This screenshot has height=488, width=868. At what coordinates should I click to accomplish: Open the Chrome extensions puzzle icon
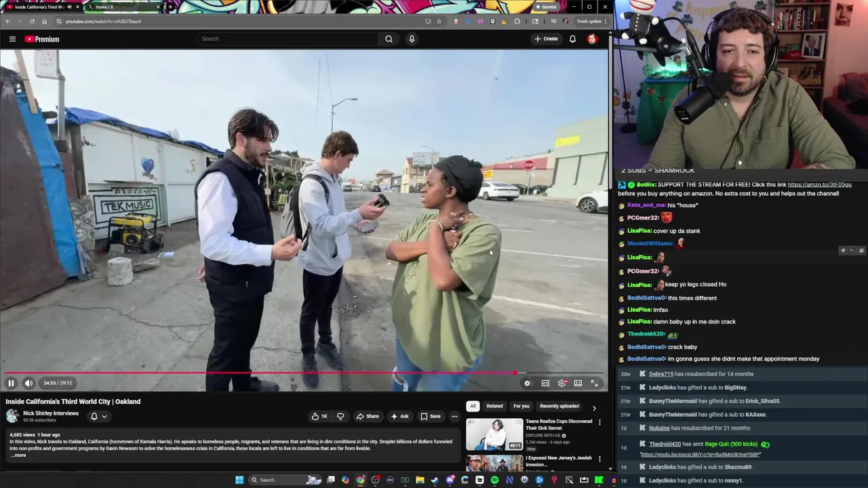pyautogui.click(x=517, y=21)
